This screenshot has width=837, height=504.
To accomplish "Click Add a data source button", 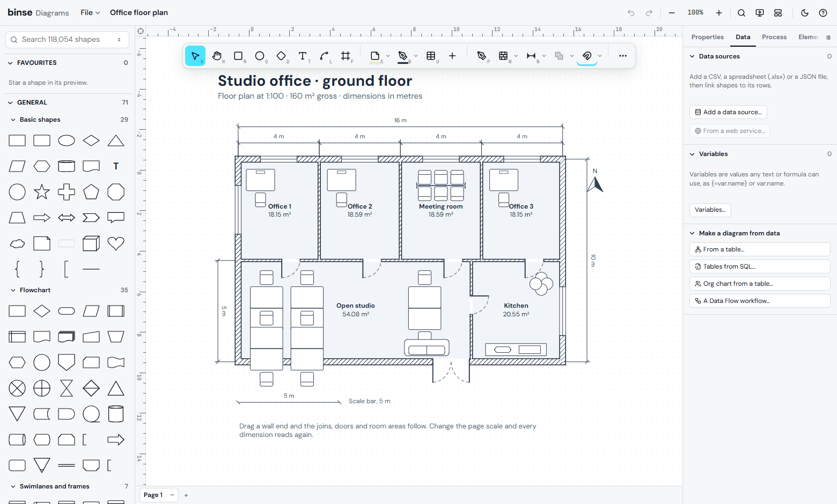I will (728, 112).
